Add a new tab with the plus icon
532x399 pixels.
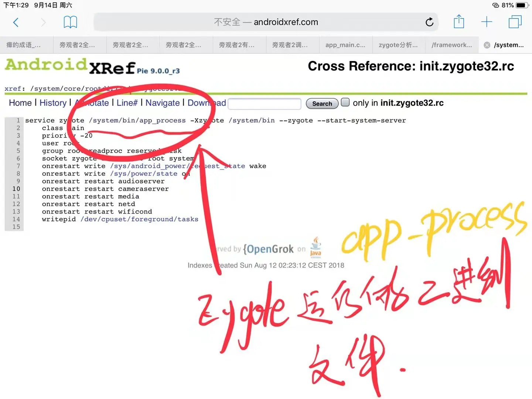coord(487,22)
